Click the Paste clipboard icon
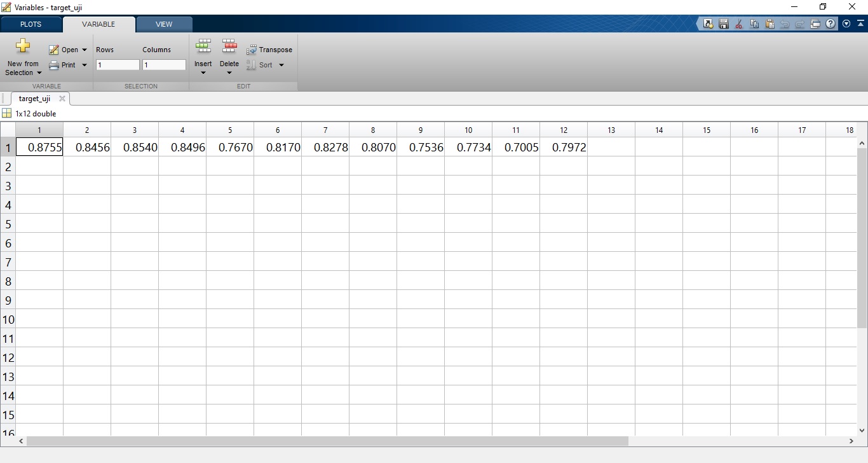This screenshot has width=868, height=463. (770, 24)
